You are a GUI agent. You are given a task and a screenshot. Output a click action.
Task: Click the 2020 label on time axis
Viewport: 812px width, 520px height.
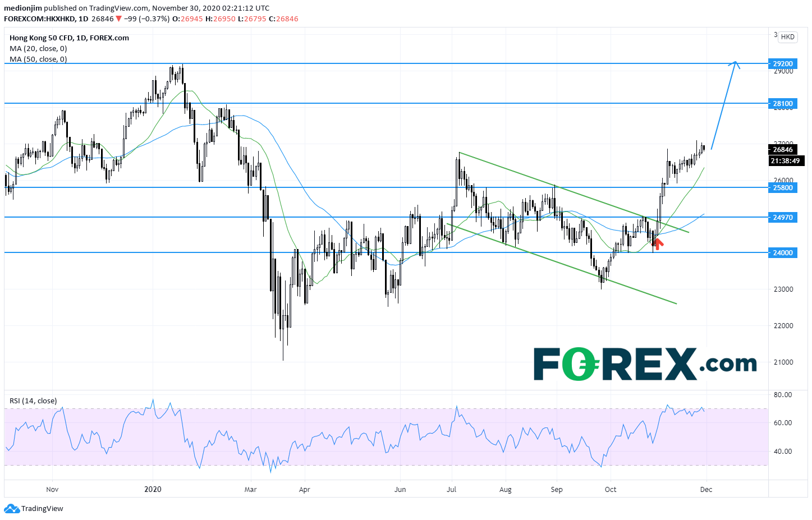point(153,489)
